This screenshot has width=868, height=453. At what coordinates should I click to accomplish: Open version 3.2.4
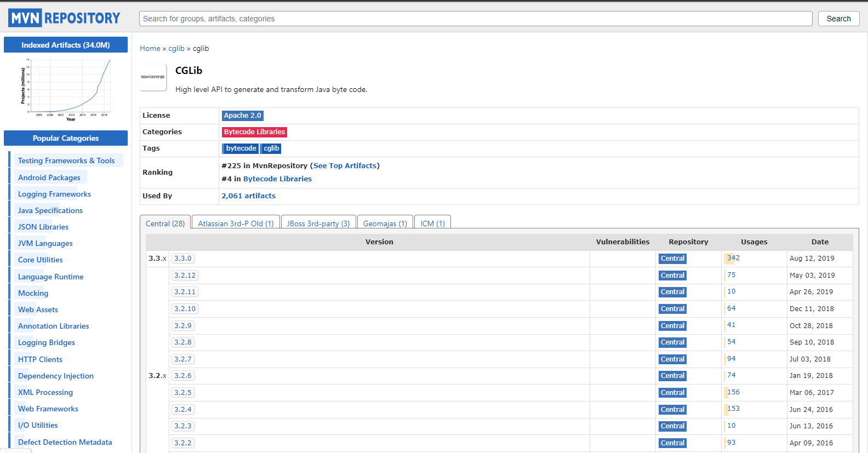(183, 409)
